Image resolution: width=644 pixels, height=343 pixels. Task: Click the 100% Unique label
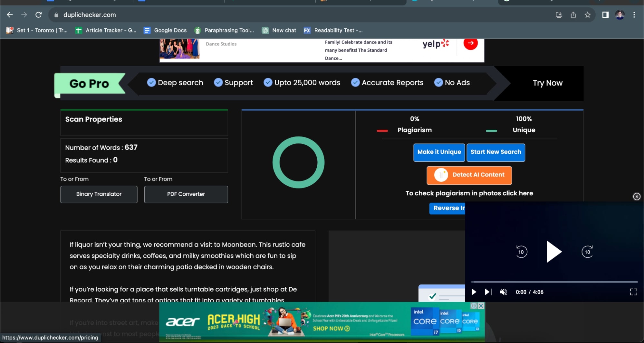point(524,125)
